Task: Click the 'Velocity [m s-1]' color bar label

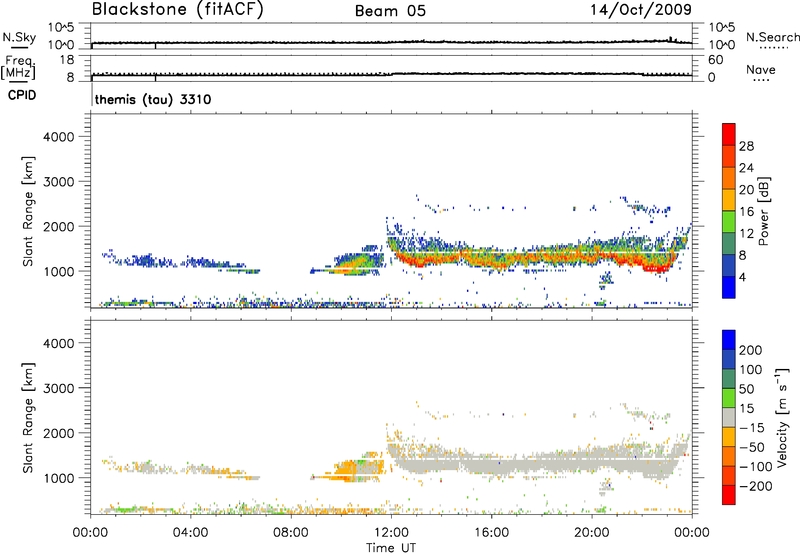Action: pyautogui.click(x=781, y=417)
